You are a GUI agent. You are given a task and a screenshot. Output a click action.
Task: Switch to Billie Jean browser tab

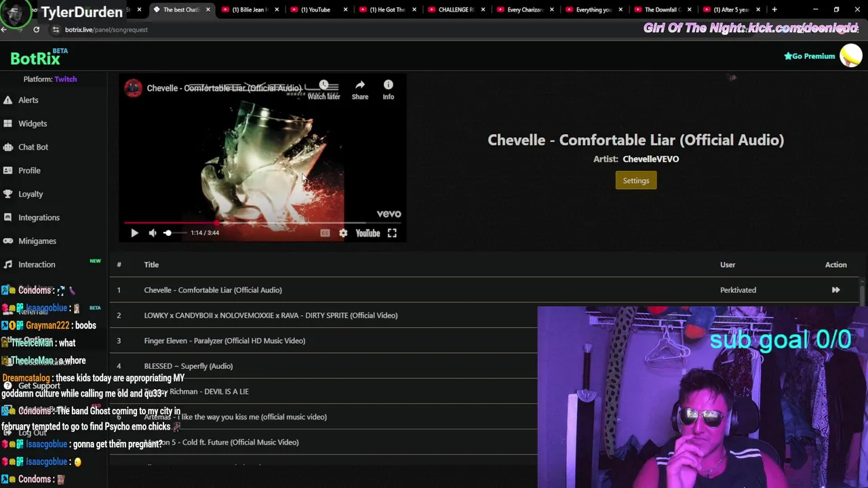pyautogui.click(x=251, y=9)
